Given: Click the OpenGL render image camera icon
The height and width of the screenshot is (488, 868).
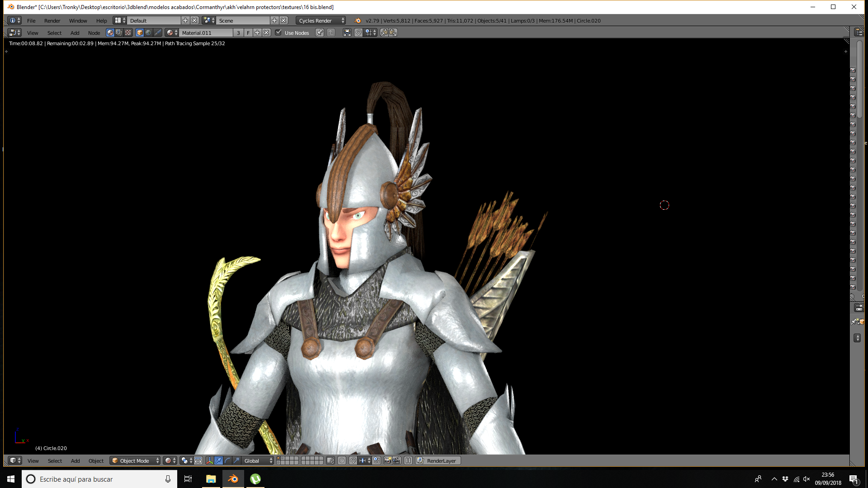Looking at the screenshot, I should pos(387,460).
